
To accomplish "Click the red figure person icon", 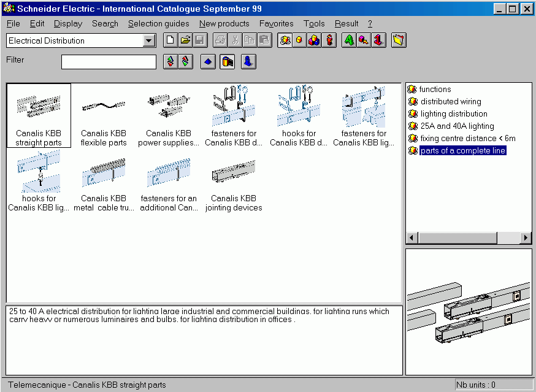I will [x=329, y=40].
